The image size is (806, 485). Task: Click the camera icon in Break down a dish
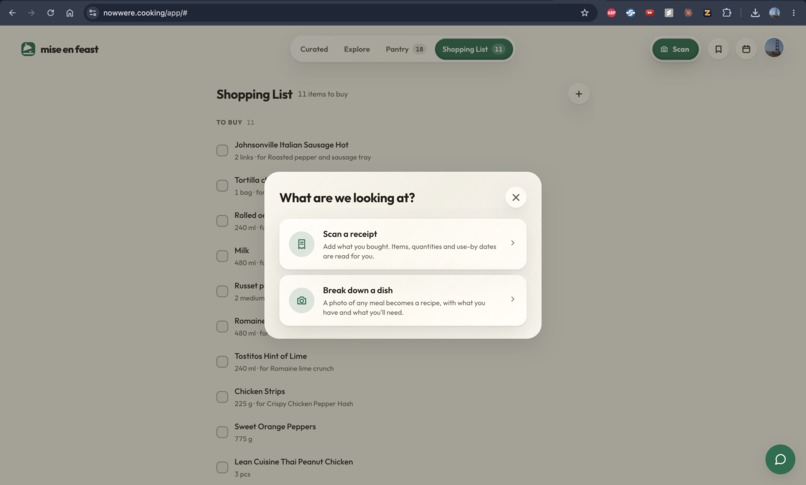point(302,301)
